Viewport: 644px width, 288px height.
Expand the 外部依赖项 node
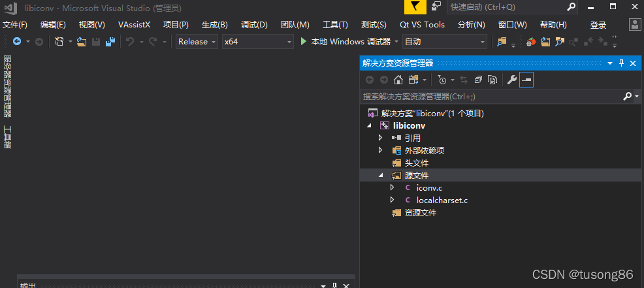380,150
